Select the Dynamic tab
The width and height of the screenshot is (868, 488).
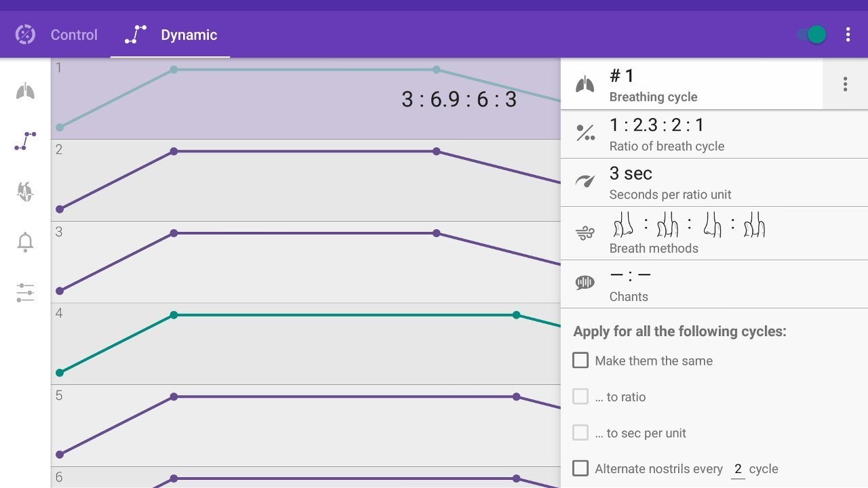coord(171,35)
